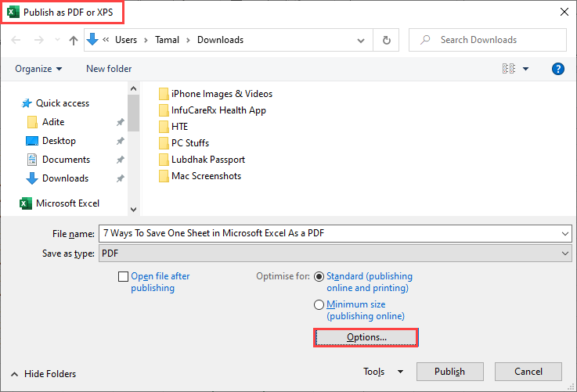Viewport: 577px width, 392px height.
Task: Click the blue download icon in address bar
Action: (92, 39)
